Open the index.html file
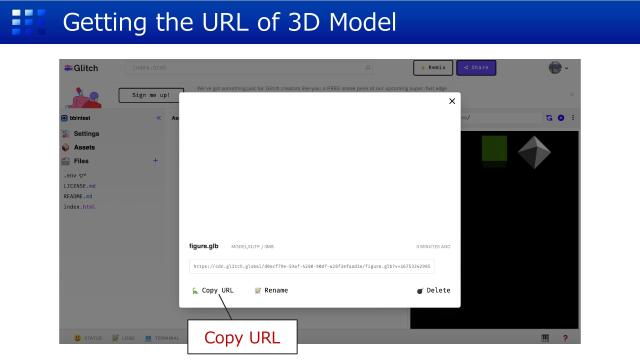The image size is (640, 360). [79, 207]
